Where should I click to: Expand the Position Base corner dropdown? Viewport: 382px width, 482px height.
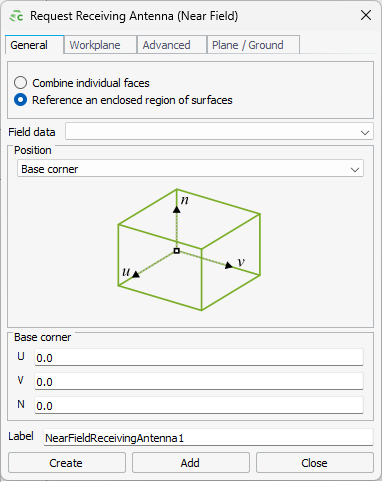click(190, 169)
